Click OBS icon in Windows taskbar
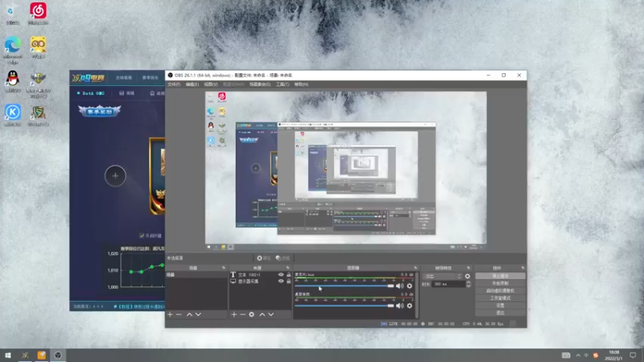 (58, 356)
